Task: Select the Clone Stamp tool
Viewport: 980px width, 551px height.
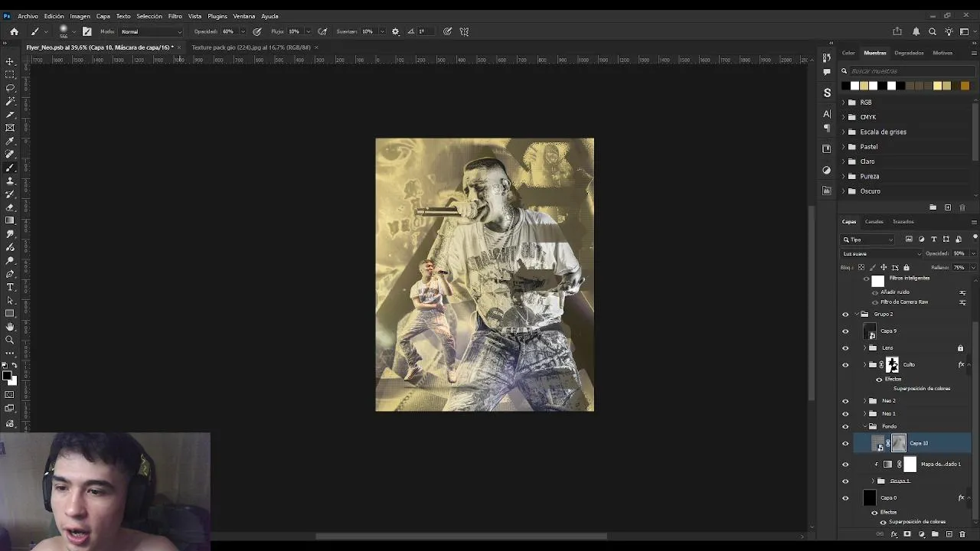Action: coord(10,181)
